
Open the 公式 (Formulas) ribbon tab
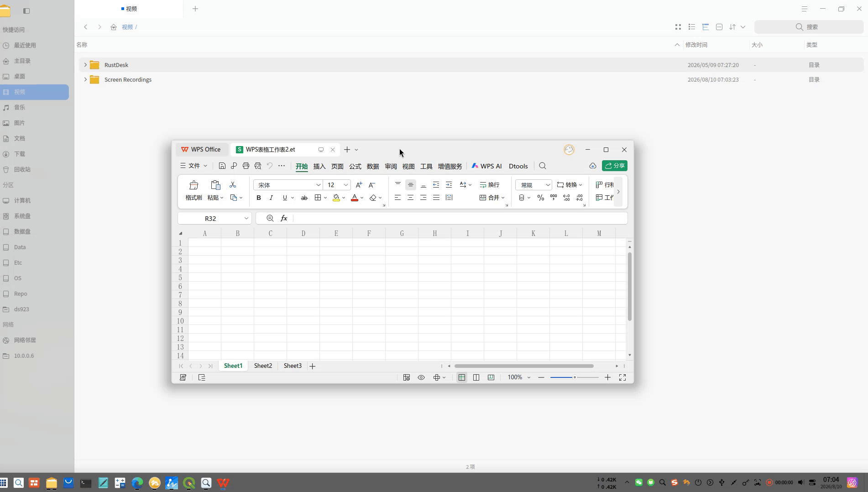[355, 166]
